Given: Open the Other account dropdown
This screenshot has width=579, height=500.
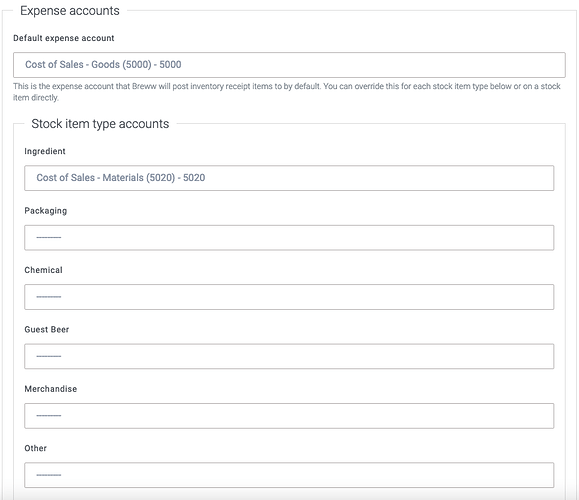Looking at the screenshot, I should tap(289, 475).
